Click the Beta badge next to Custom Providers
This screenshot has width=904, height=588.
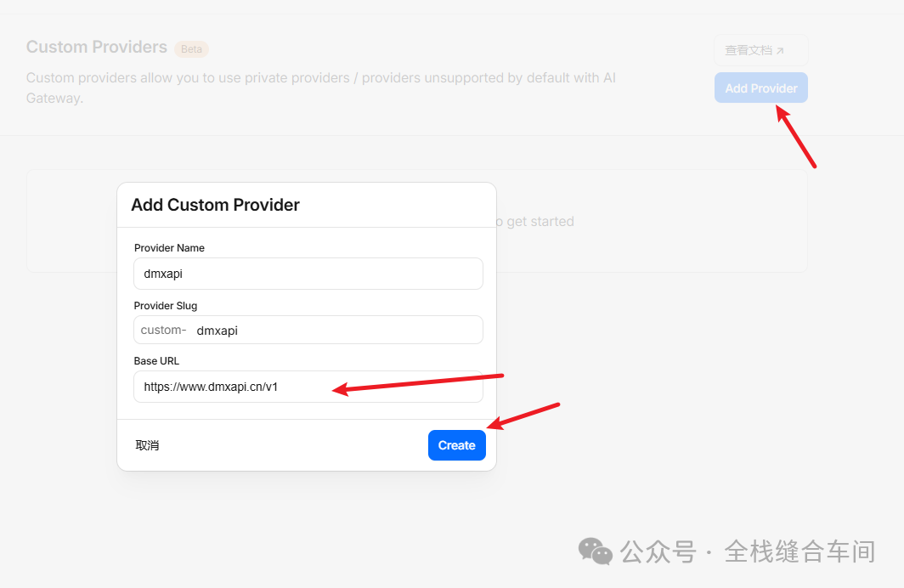point(191,49)
